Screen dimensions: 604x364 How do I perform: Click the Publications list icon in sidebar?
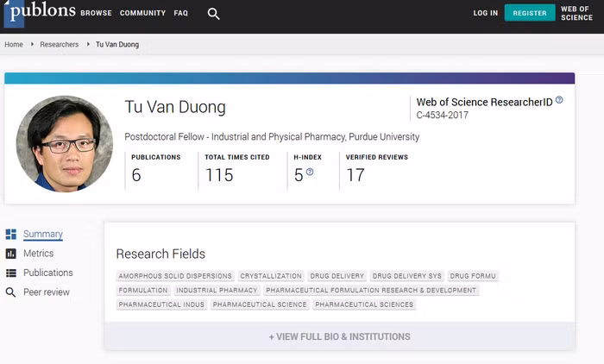[11, 273]
